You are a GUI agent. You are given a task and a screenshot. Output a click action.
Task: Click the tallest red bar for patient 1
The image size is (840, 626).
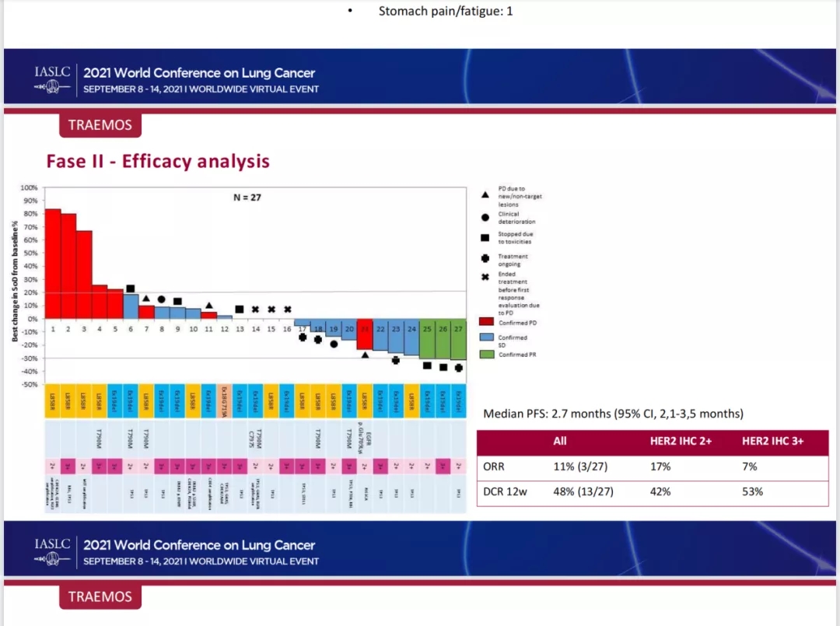53,264
